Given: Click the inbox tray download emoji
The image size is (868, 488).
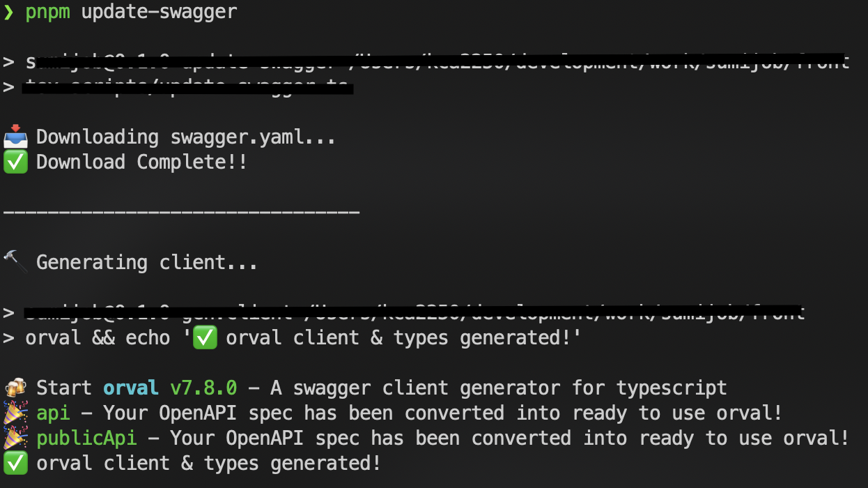Looking at the screenshot, I should [x=15, y=137].
